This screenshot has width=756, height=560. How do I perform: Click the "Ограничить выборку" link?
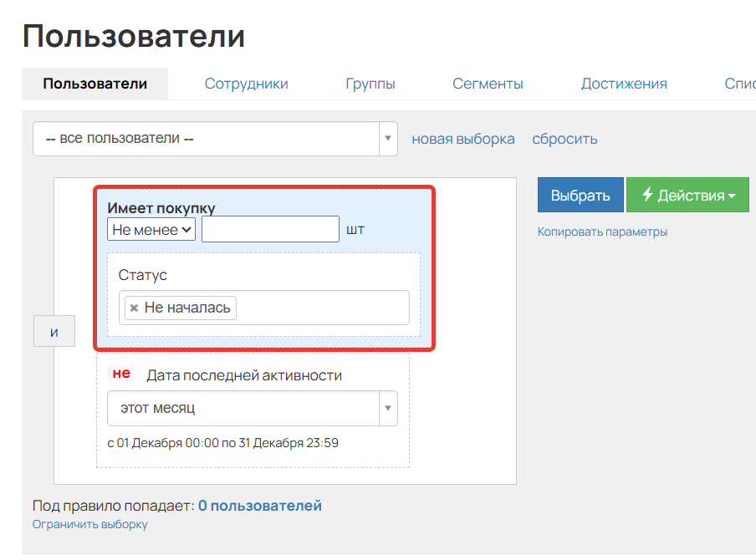(89, 524)
